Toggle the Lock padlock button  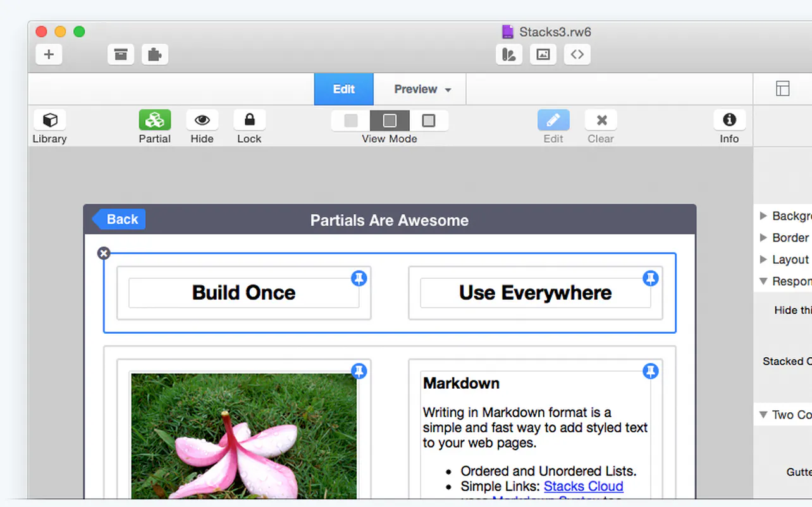(x=249, y=119)
